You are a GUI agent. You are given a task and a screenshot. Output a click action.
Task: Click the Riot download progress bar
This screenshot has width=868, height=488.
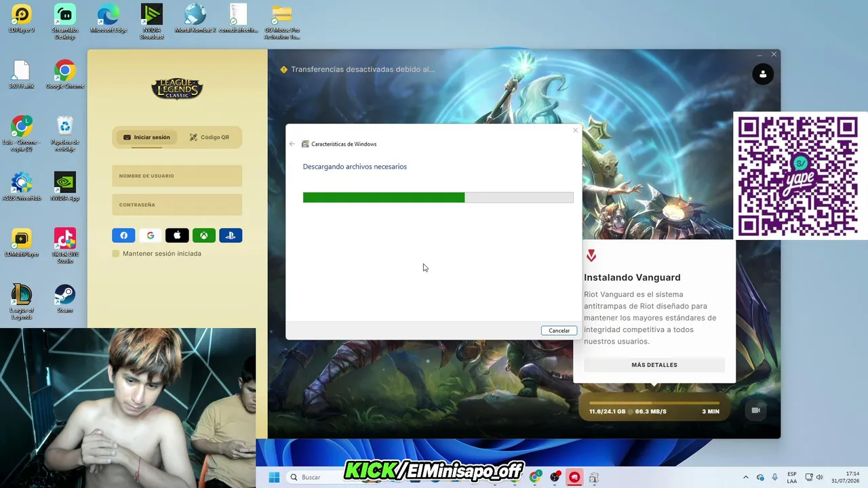(654, 403)
